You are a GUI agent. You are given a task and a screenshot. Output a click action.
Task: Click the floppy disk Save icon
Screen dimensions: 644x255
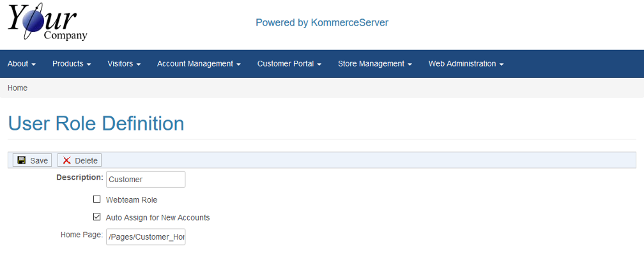22,160
